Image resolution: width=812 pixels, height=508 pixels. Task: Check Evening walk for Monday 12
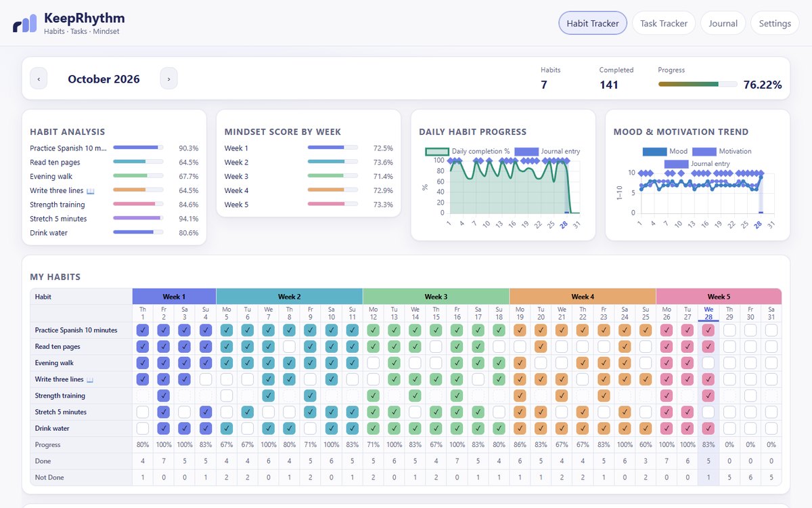(374, 363)
